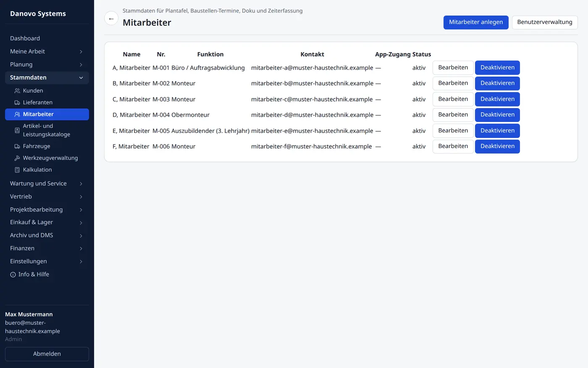Expand the Finanzen section chevron

(81, 249)
